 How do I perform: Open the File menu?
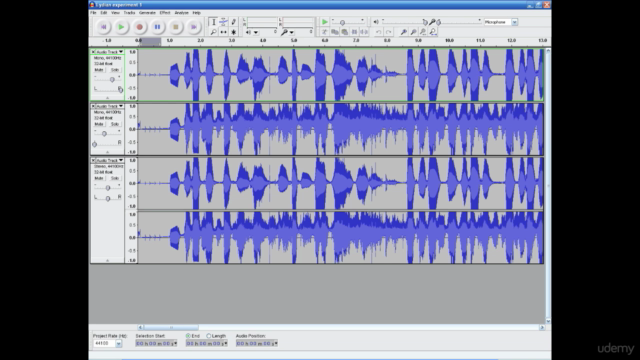[x=93, y=13]
